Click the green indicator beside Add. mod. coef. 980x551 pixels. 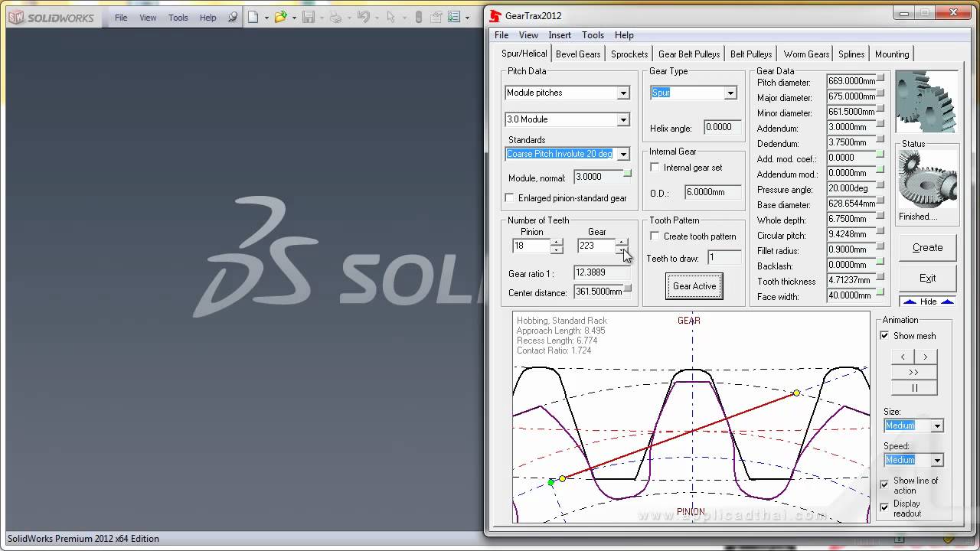(880, 154)
